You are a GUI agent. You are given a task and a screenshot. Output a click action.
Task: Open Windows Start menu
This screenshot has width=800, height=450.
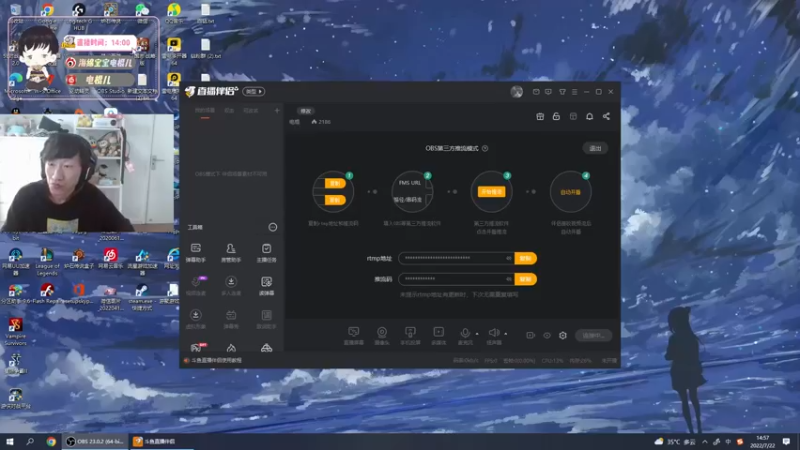(9, 441)
